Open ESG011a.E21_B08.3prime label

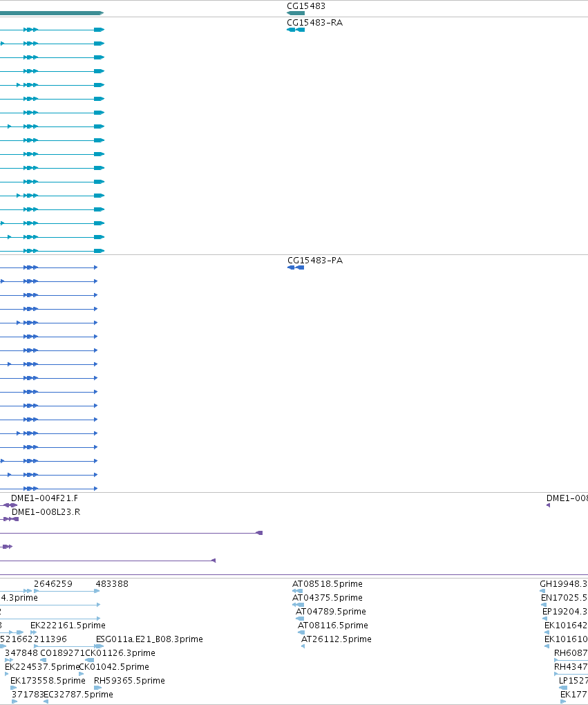click(149, 639)
